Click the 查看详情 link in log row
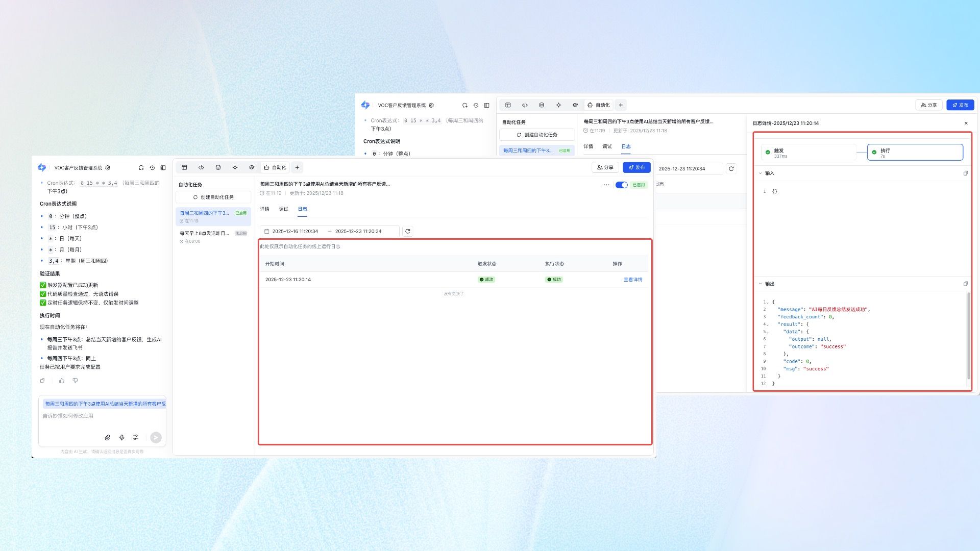The image size is (980, 551). click(x=632, y=280)
